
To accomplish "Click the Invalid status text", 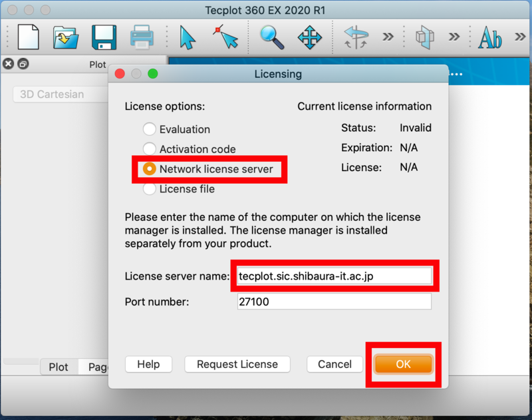I will pos(415,128).
